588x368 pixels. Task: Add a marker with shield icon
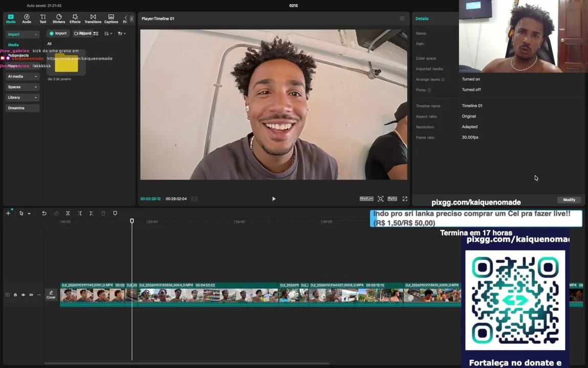[x=115, y=213]
